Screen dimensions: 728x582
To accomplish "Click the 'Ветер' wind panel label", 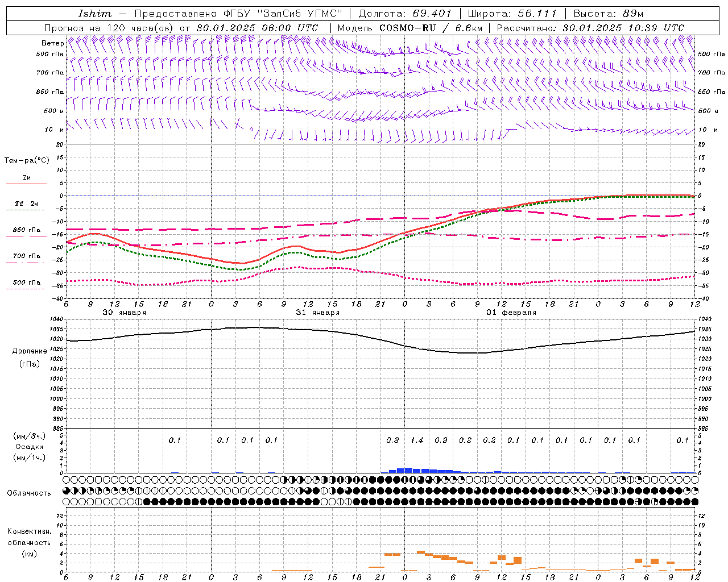I will click(x=53, y=43).
